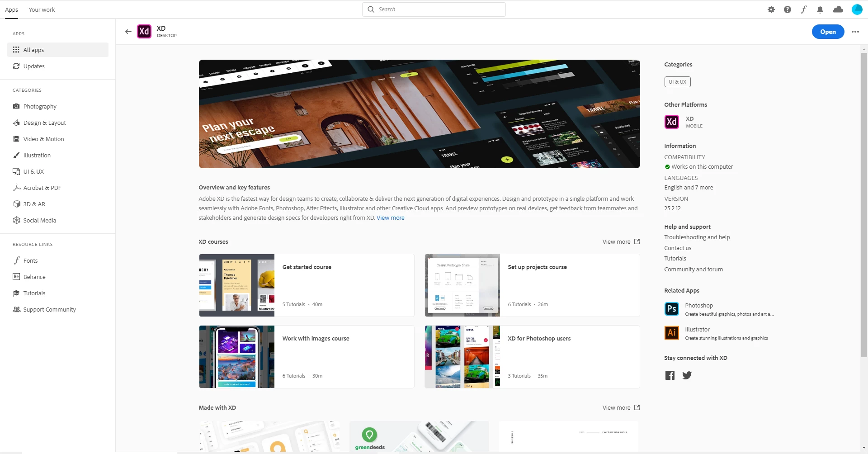Open the Illustrator related app icon
Image resolution: width=868 pixels, height=454 pixels.
pos(672,333)
